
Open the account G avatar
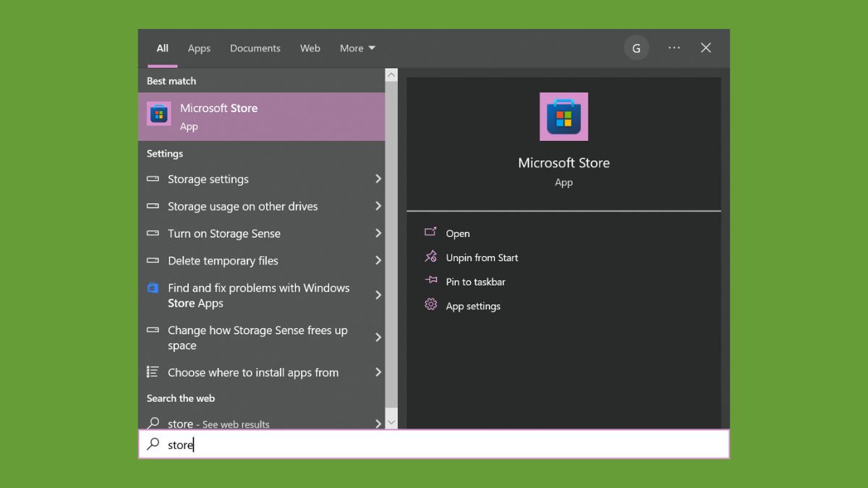(637, 48)
